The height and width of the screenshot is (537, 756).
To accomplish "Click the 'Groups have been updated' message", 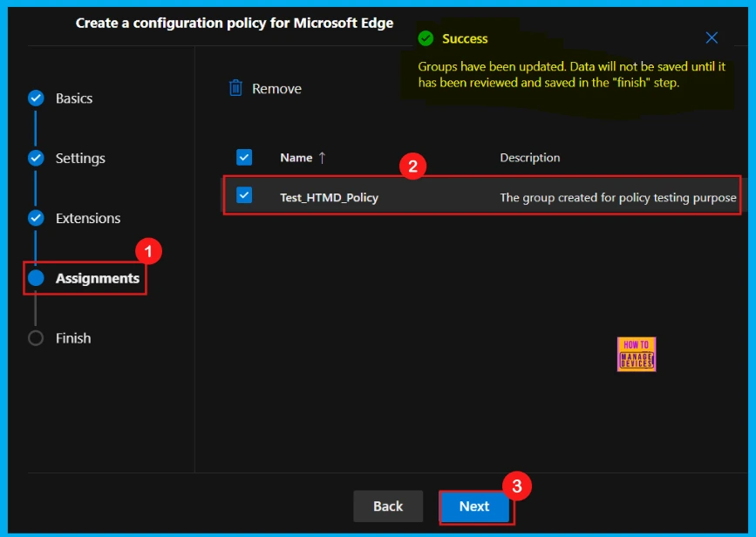I will (x=571, y=74).
